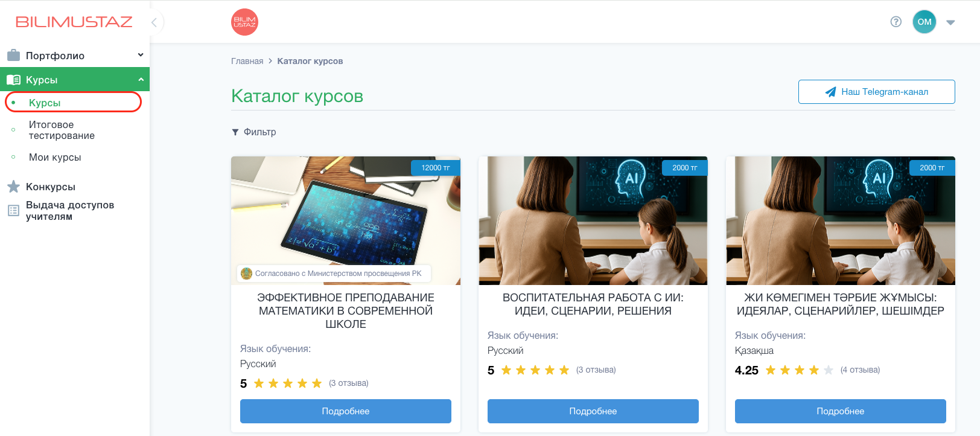Click Подробнее for the Kazakh-language course
980x436 pixels.
click(x=841, y=411)
